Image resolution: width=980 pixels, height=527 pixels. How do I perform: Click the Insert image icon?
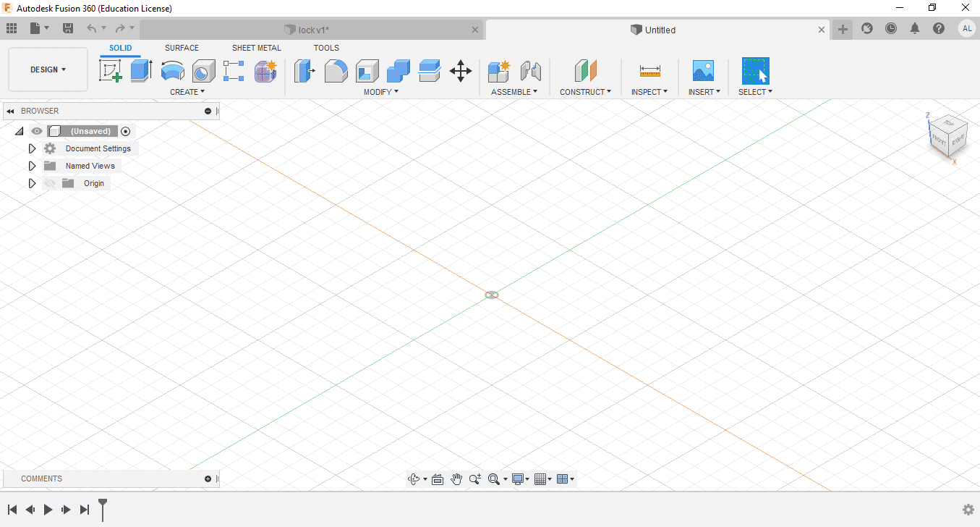[x=703, y=71]
